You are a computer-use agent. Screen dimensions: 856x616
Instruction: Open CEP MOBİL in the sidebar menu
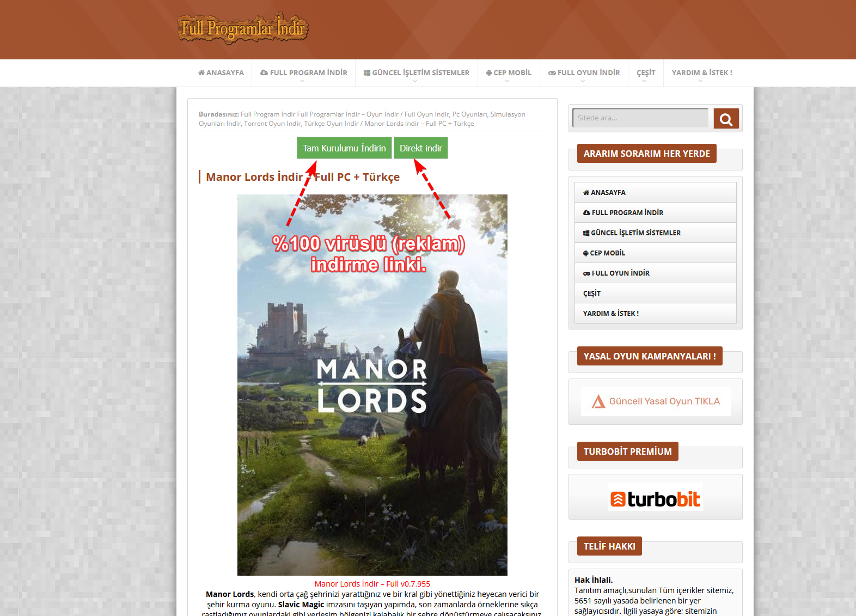tap(656, 253)
